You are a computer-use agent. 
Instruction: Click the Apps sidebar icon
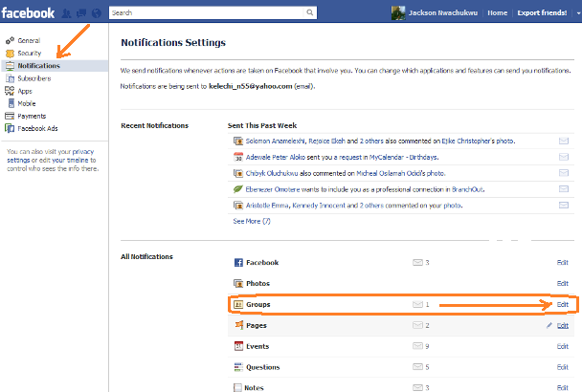(10, 91)
